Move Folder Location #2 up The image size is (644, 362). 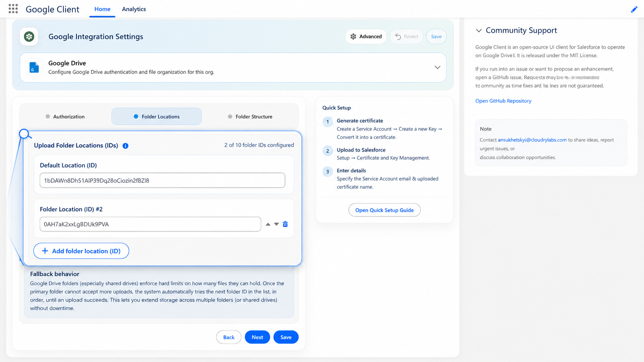(x=268, y=224)
